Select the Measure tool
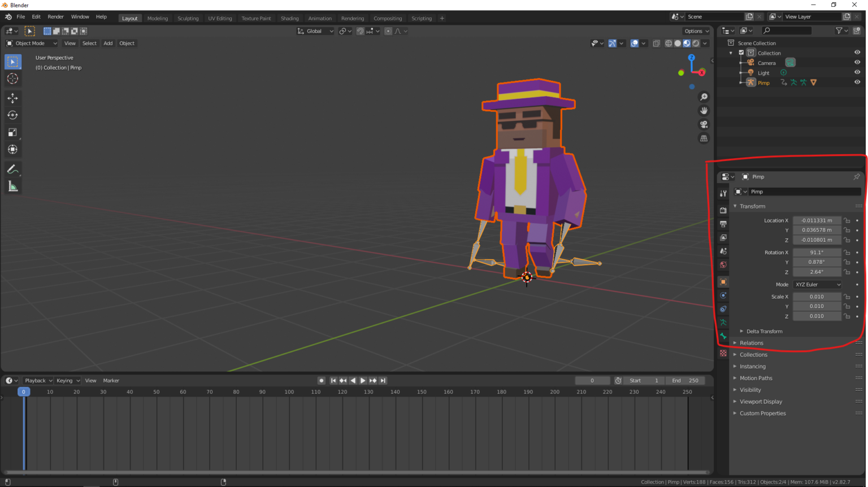The image size is (868, 487). (x=12, y=186)
